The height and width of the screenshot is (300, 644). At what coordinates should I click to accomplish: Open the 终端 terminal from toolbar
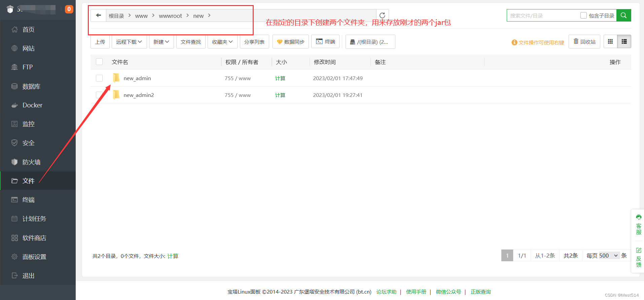click(325, 42)
